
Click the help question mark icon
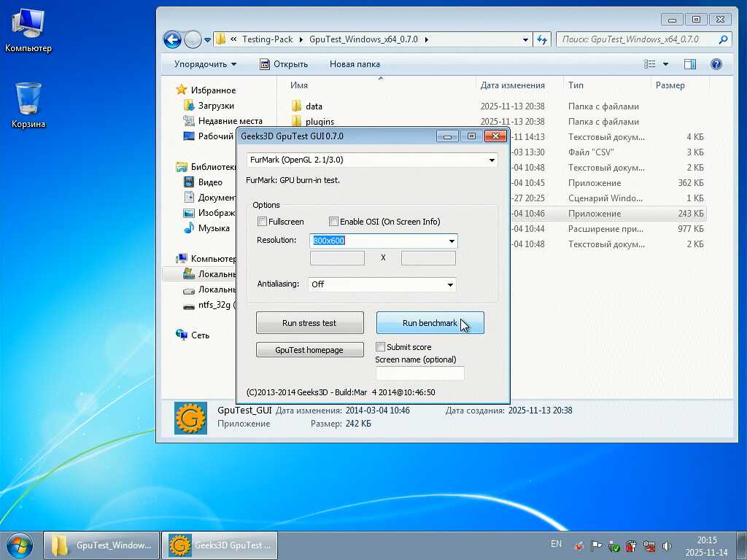[716, 64]
